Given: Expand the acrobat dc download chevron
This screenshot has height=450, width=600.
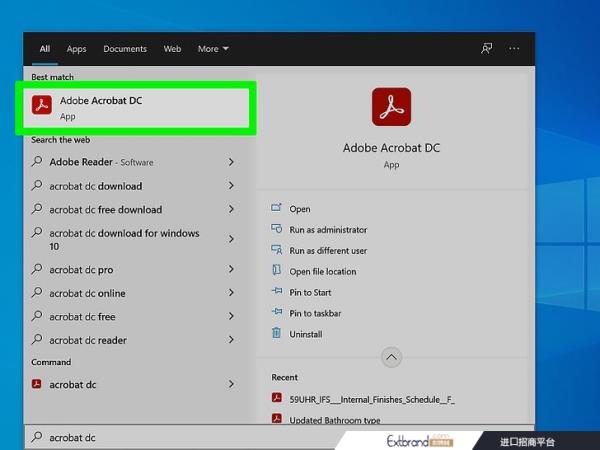Looking at the screenshot, I should tap(231, 186).
